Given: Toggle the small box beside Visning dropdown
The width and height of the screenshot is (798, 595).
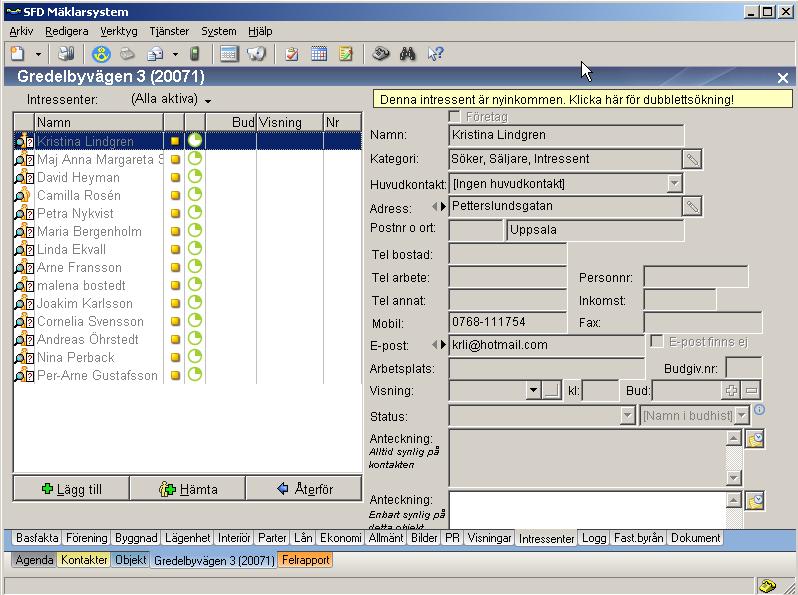Looking at the screenshot, I should [551, 391].
